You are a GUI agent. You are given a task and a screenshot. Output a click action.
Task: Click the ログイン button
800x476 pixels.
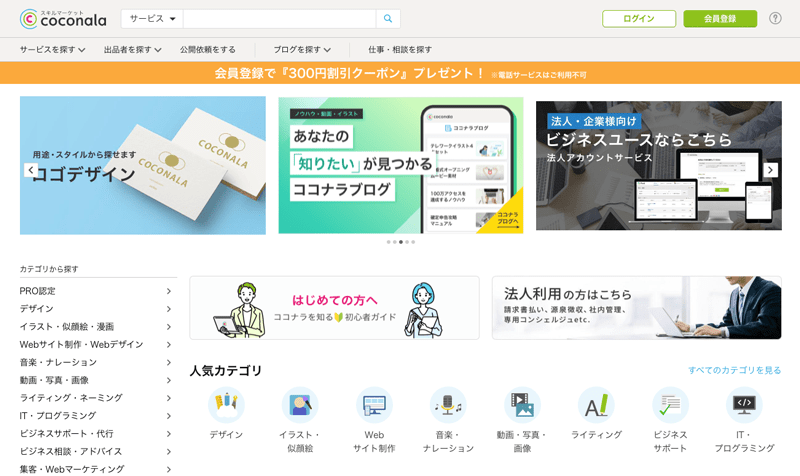(x=639, y=19)
